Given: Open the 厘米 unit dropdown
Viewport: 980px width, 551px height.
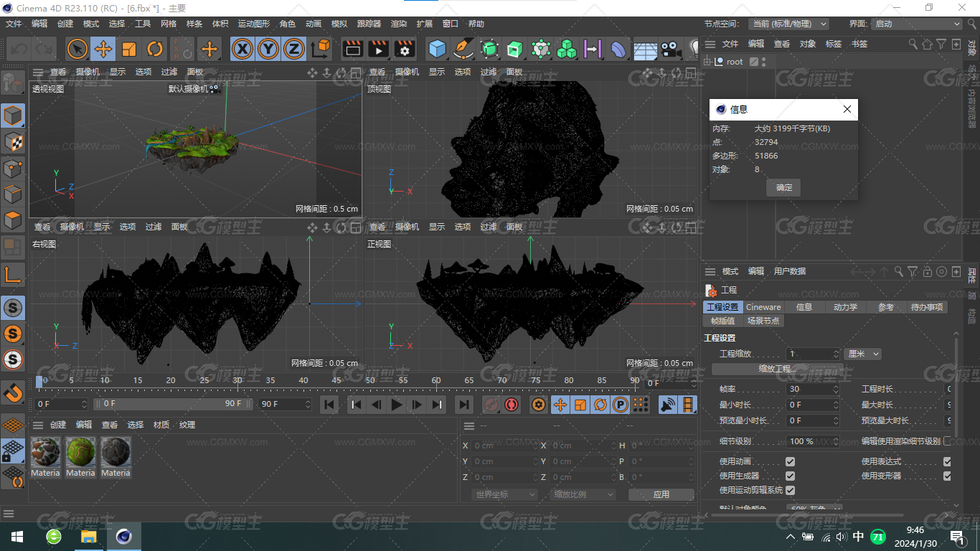Looking at the screenshot, I should (x=863, y=354).
